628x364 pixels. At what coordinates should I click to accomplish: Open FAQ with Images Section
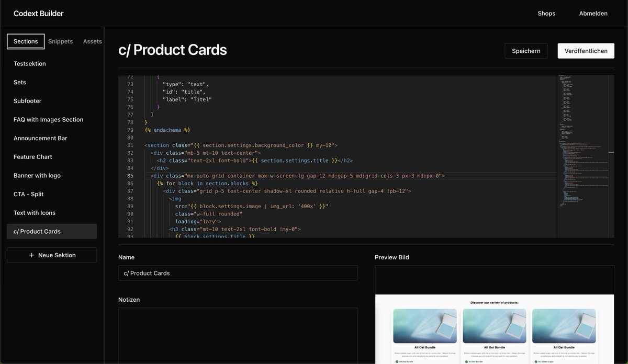coord(52,120)
